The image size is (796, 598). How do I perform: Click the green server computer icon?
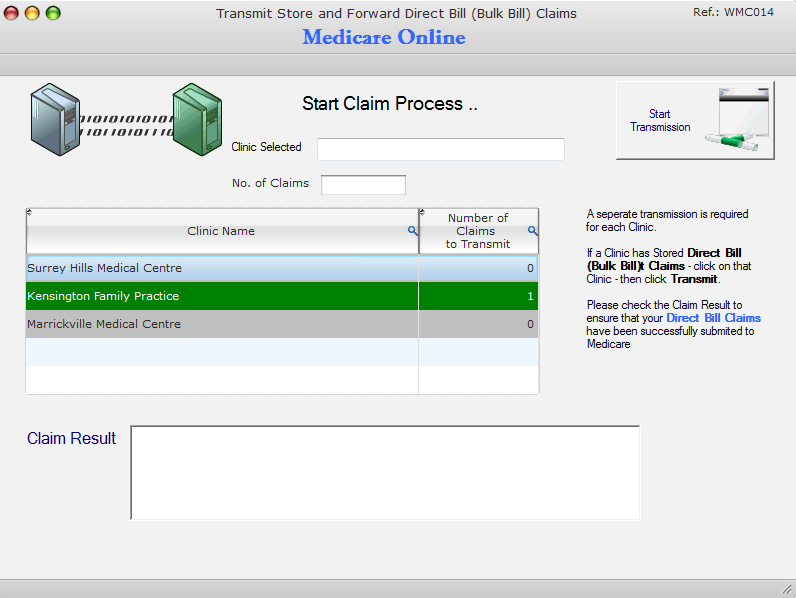pos(197,119)
